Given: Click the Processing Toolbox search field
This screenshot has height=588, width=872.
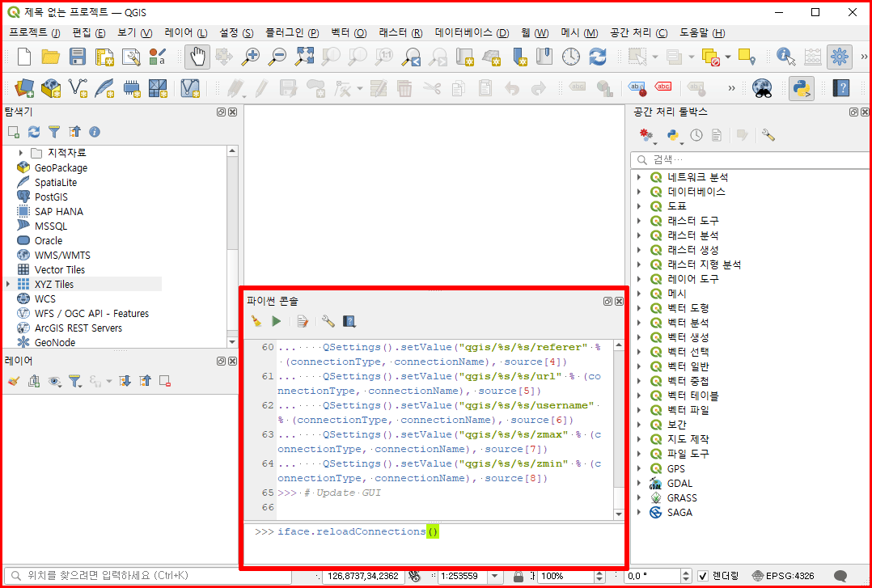Looking at the screenshot, I should tap(751, 159).
